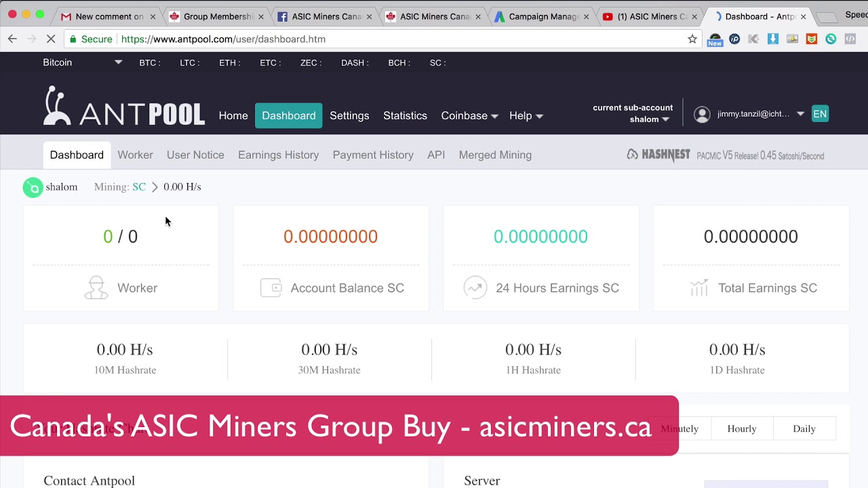
Task: Click the 24 Hours Earnings trend icon
Action: [x=475, y=288]
